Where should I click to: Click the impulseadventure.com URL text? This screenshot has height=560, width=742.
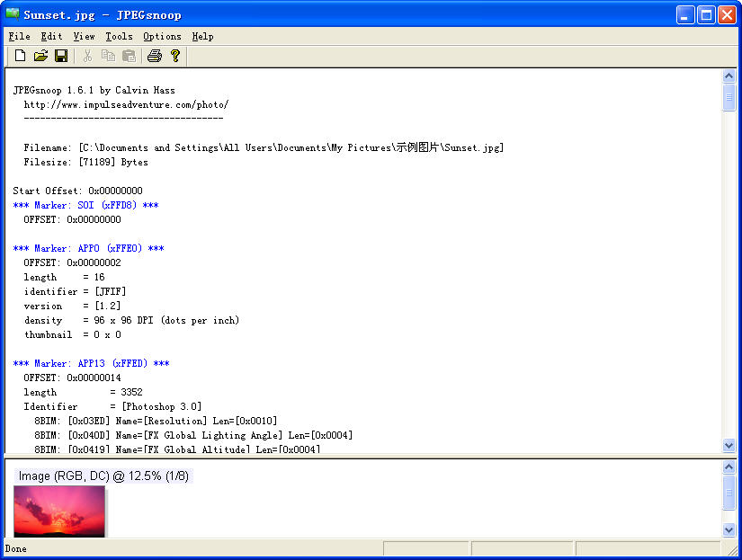(126, 104)
